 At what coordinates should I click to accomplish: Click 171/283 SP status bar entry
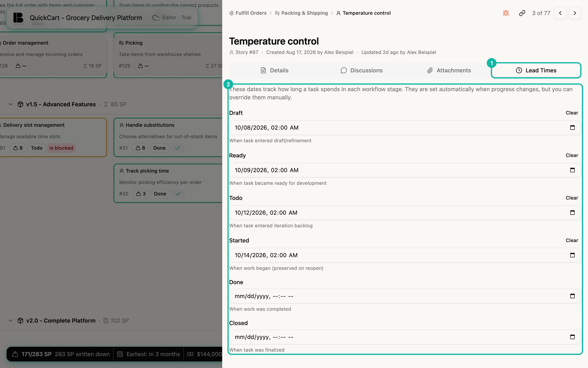pyautogui.click(x=61, y=354)
